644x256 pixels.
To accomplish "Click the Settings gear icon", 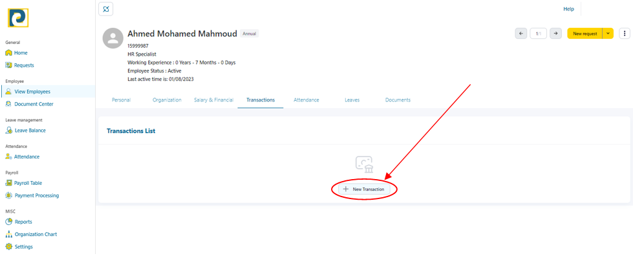I will pos(8,247).
